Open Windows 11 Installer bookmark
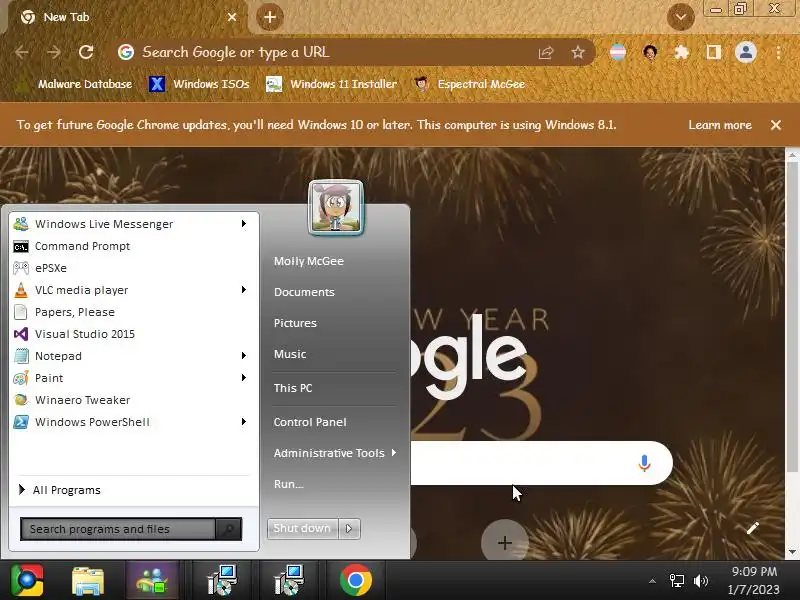 pos(331,84)
